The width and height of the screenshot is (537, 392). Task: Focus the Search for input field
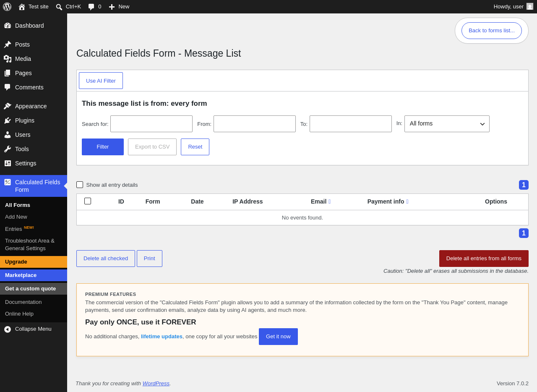click(x=151, y=124)
